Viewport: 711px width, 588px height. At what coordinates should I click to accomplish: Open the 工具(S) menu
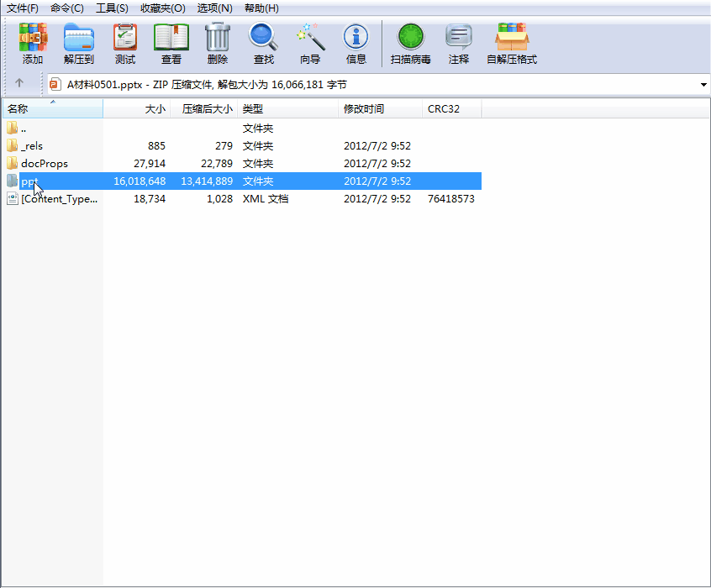(112, 8)
